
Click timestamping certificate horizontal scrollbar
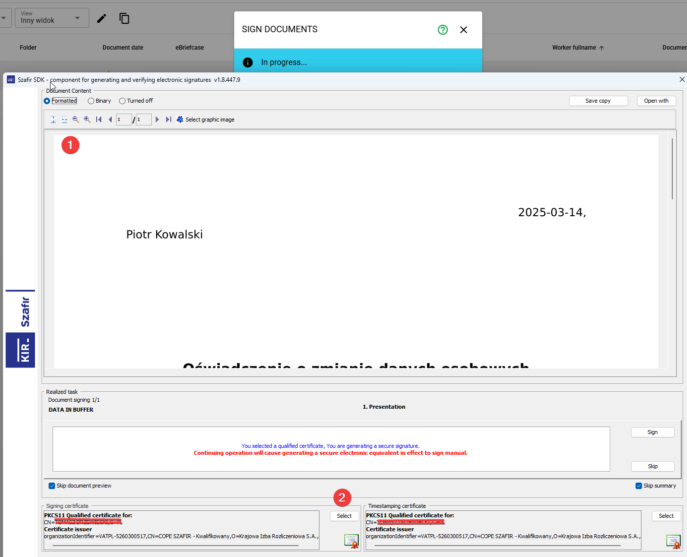click(497, 546)
